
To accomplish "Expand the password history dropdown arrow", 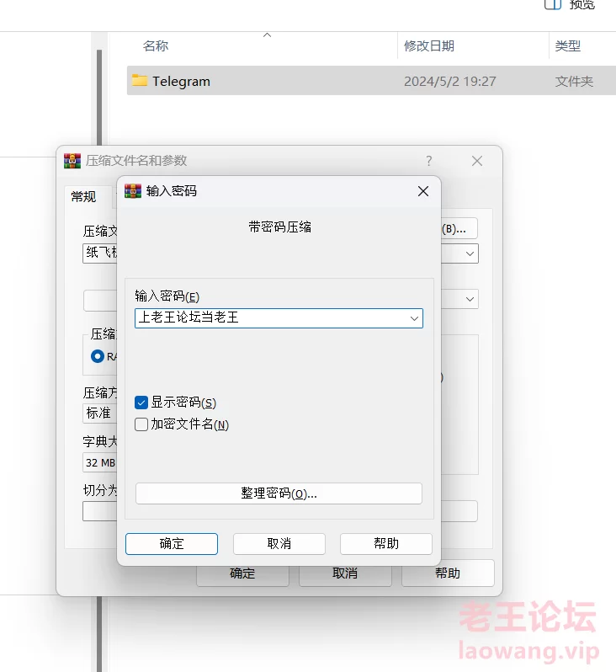I will tap(414, 318).
